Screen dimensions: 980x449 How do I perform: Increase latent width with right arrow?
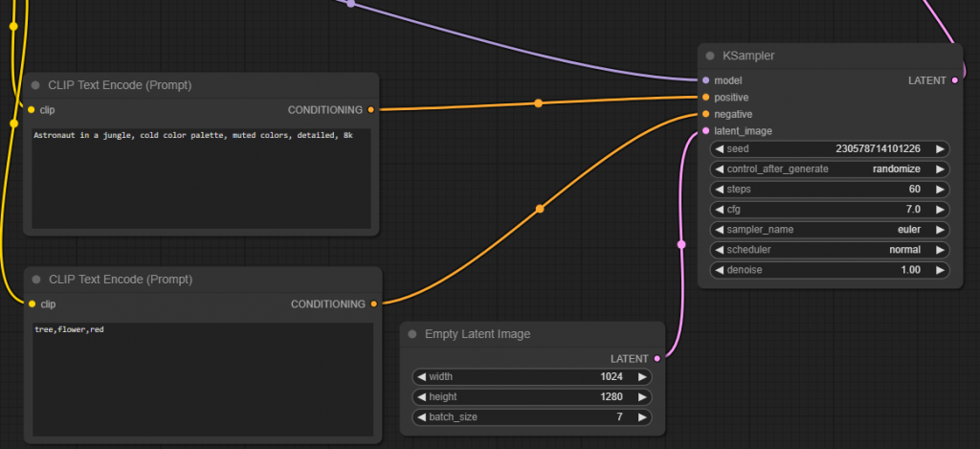642,376
